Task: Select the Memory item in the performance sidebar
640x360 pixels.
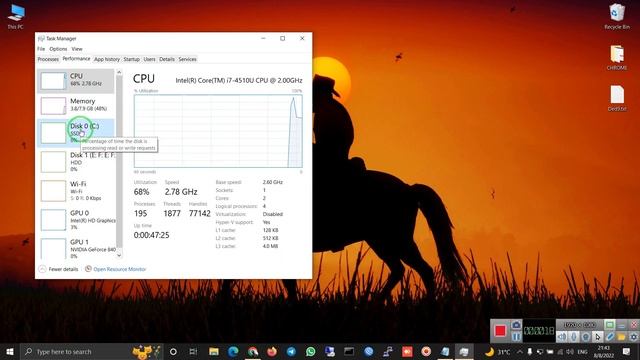Action: coord(76,106)
